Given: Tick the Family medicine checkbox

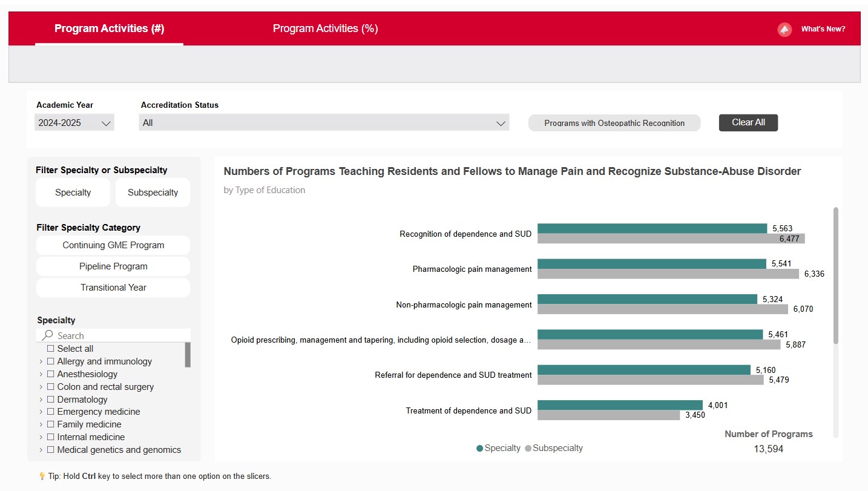Looking at the screenshot, I should pyautogui.click(x=51, y=424).
